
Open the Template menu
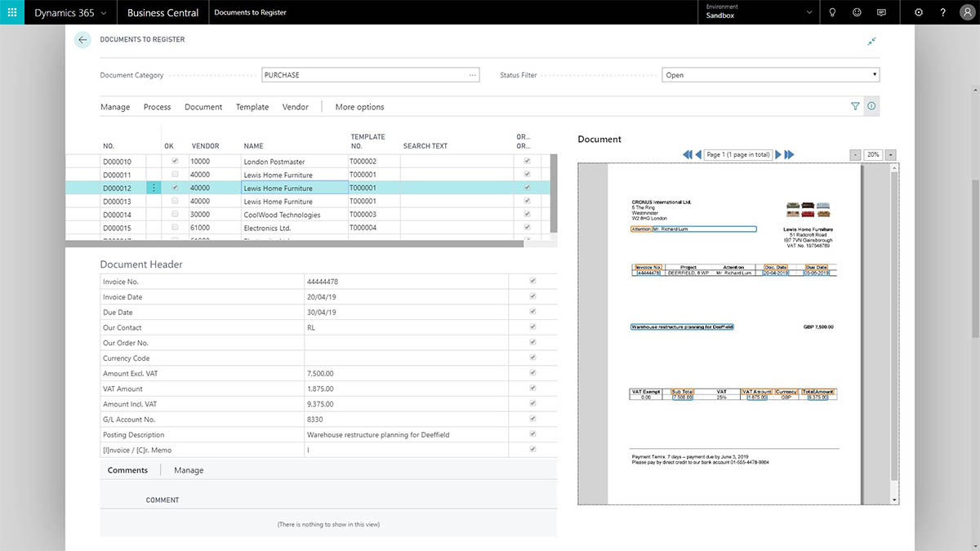tap(252, 107)
